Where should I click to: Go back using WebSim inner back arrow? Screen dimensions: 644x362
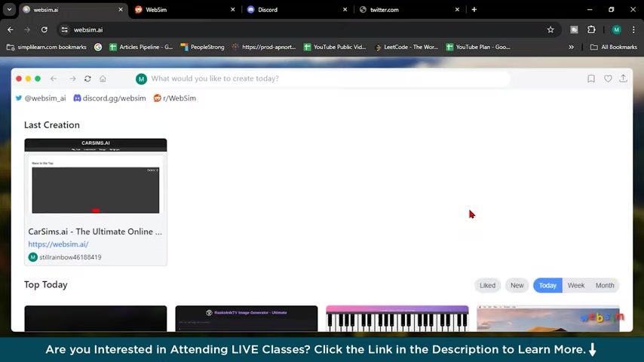tap(54, 78)
